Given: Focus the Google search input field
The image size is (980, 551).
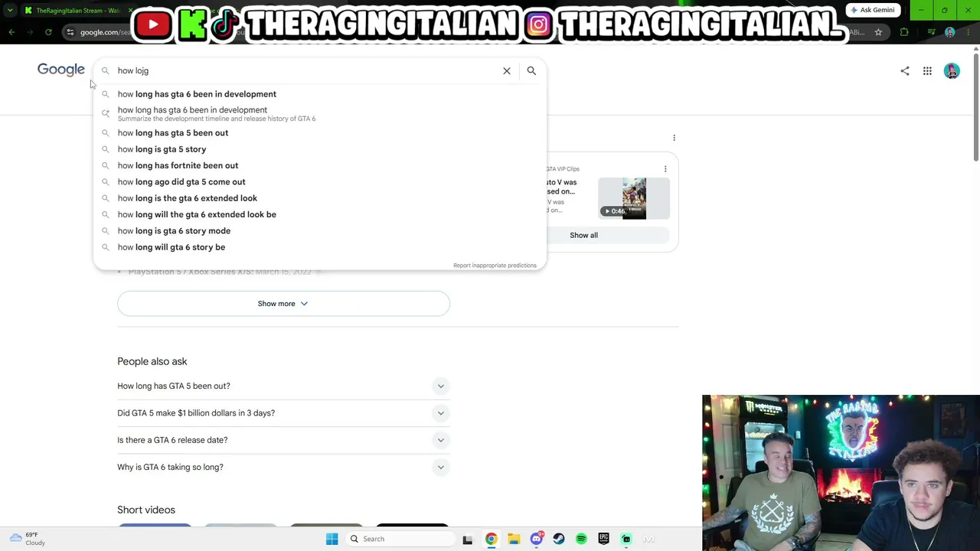Looking at the screenshot, I should pos(306,70).
